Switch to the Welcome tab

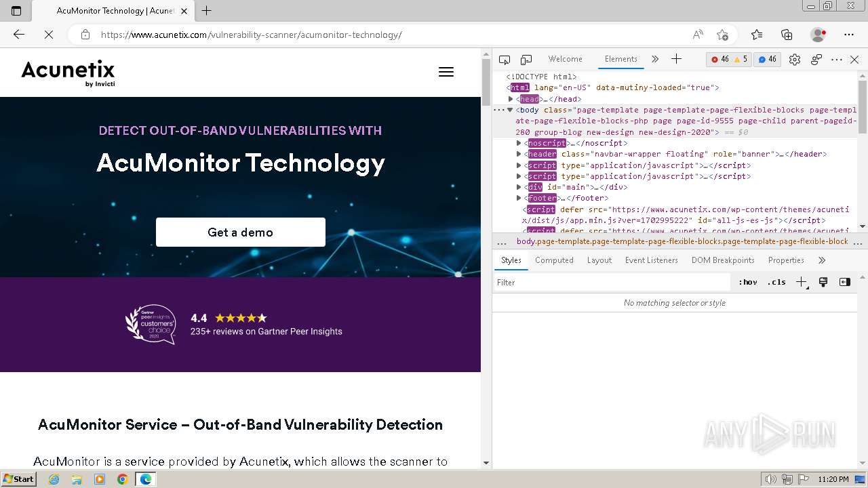pos(565,59)
